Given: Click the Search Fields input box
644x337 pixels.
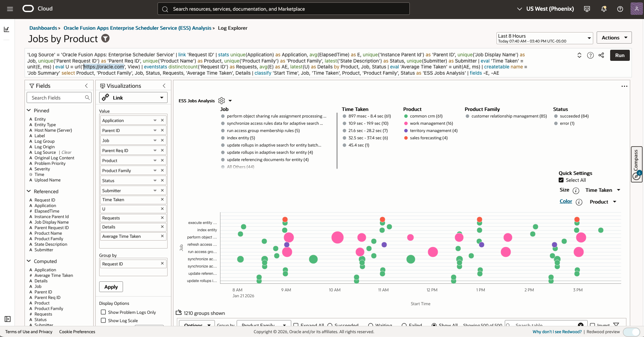Looking at the screenshot, I should pos(57,98).
